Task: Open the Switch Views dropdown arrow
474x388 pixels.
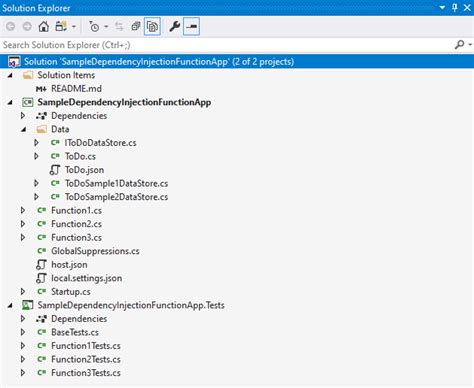Action: (x=74, y=27)
